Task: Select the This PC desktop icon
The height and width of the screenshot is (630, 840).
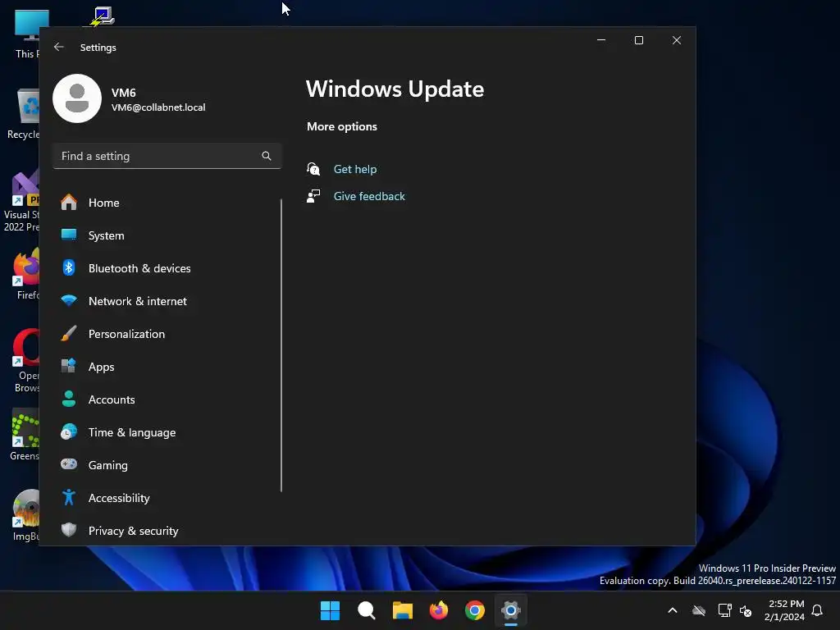Action: coord(27,33)
